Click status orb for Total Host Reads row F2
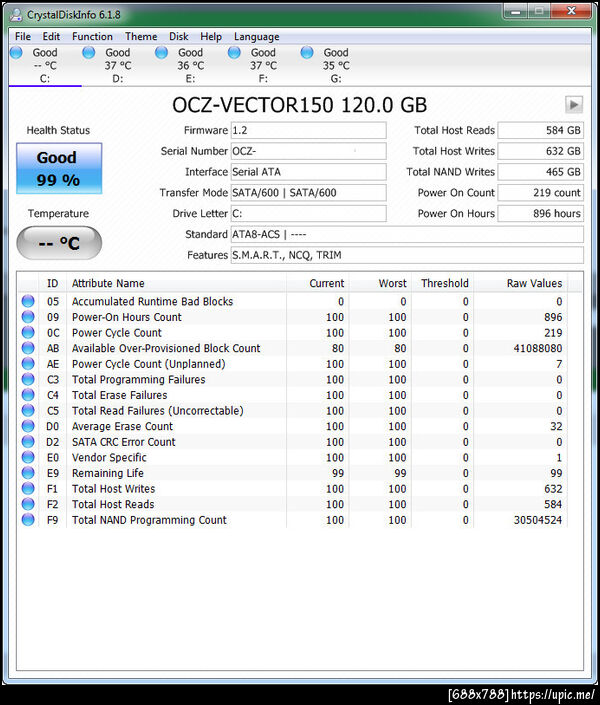Image resolution: width=600 pixels, height=705 pixels. (x=28, y=504)
